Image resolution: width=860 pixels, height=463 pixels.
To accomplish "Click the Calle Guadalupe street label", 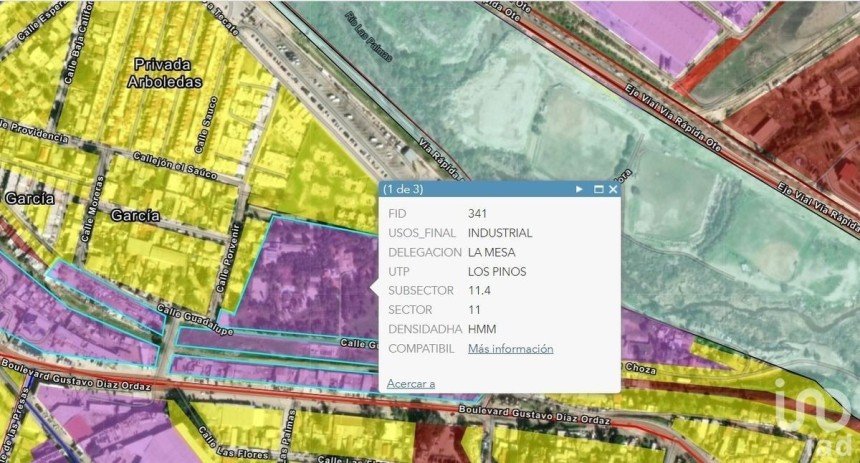I will point(195,320).
